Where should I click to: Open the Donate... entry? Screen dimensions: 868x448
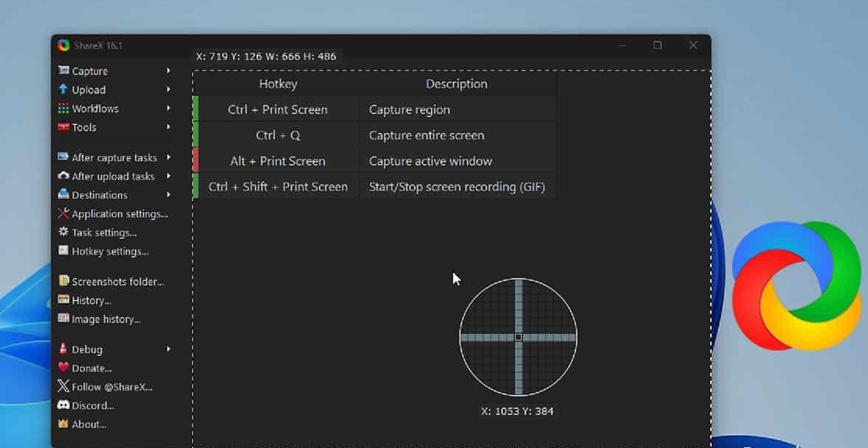[92, 368]
